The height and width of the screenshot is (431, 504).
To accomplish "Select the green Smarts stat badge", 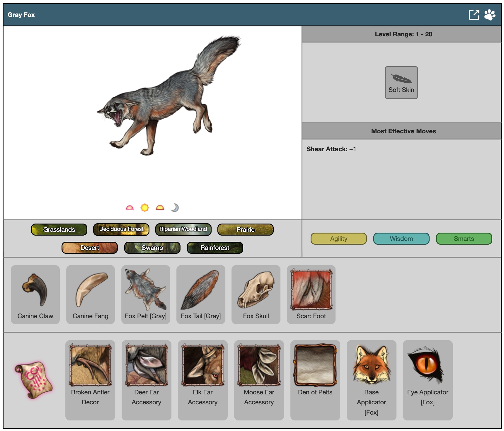I will click(x=464, y=239).
